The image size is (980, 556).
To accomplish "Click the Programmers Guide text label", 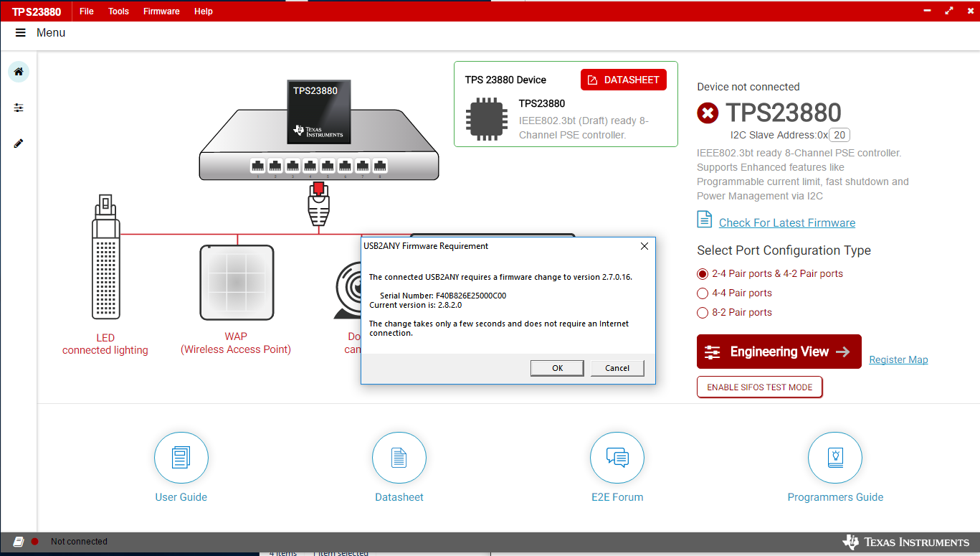I will [x=835, y=497].
